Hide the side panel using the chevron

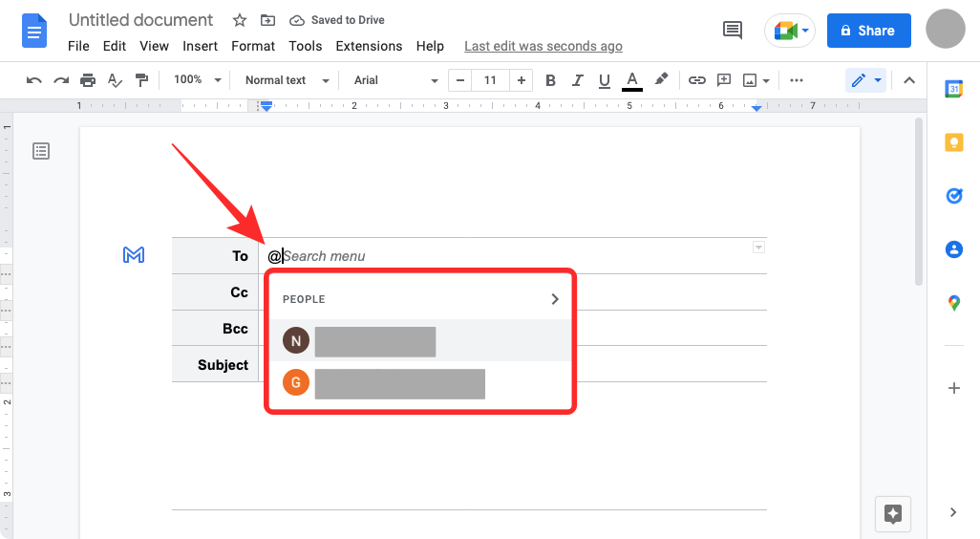click(x=953, y=513)
